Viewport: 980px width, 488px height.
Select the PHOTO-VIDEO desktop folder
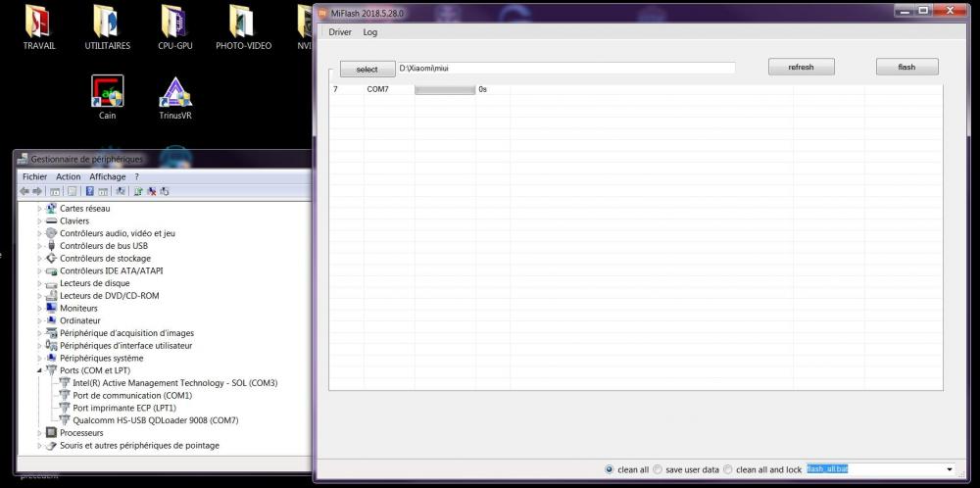point(243,22)
